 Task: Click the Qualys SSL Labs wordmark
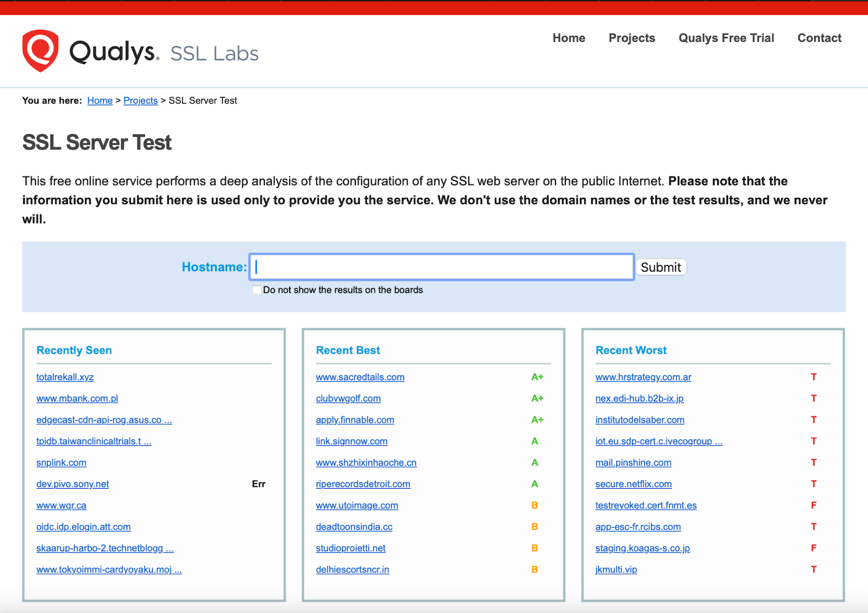tap(164, 53)
